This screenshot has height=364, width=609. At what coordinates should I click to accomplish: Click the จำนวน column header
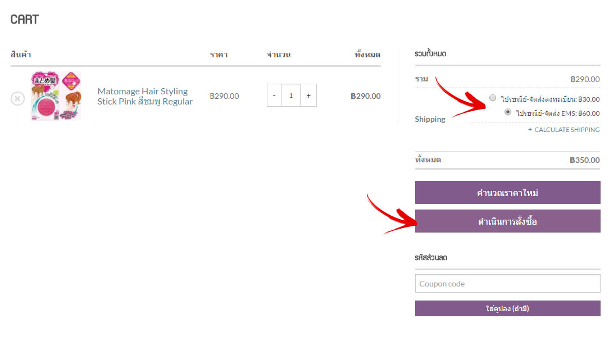pos(279,55)
